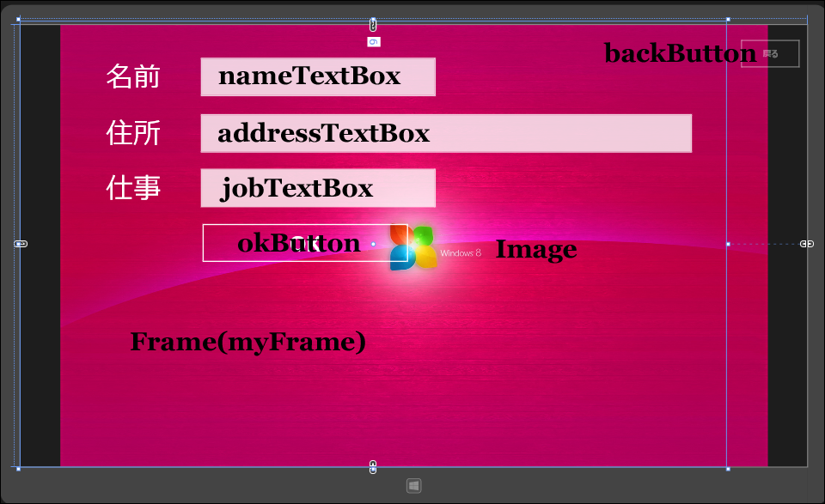
Task: Select the 名前 label text
Action: tap(133, 76)
